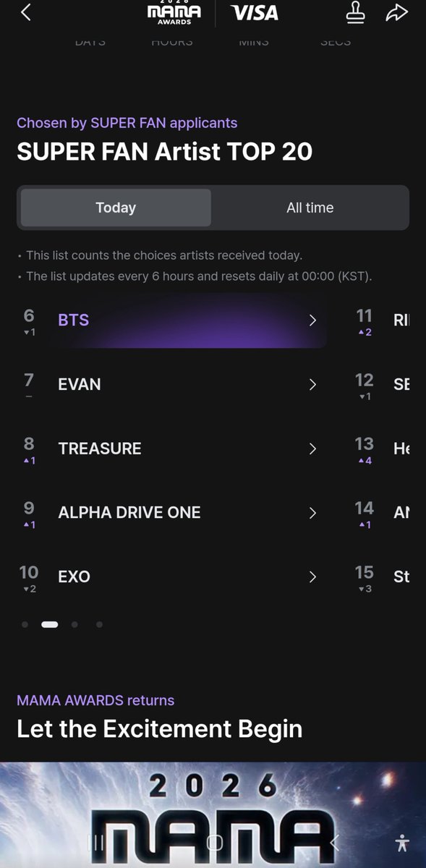
Task: Expand BTS entry chevron
Action: click(x=312, y=320)
